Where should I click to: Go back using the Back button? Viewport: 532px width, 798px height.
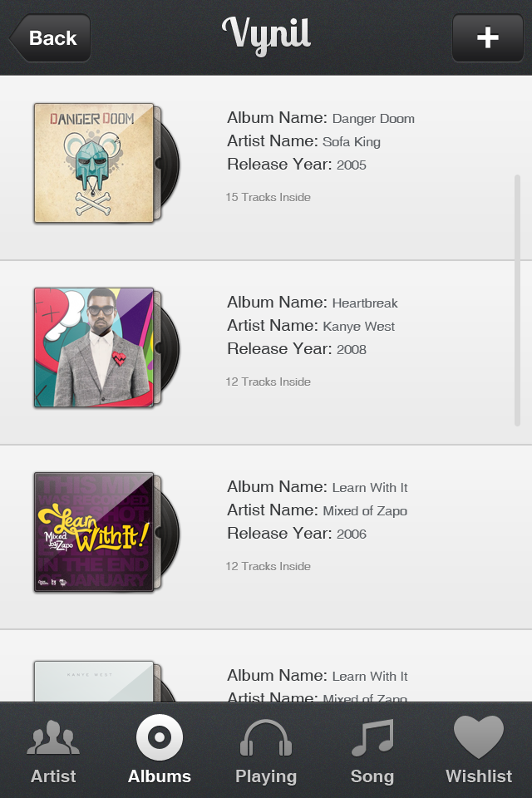tap(50, 37)
